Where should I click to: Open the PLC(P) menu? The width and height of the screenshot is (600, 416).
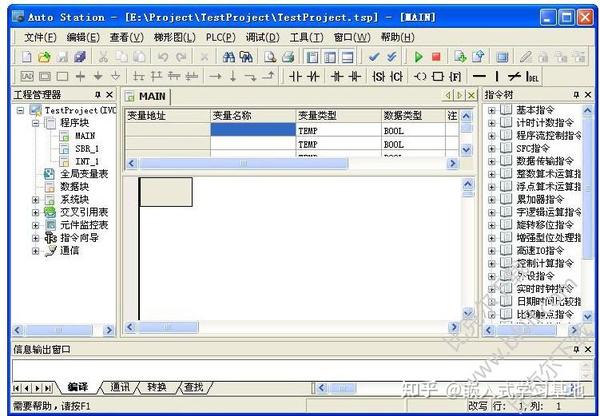click(x=220, y=38)
